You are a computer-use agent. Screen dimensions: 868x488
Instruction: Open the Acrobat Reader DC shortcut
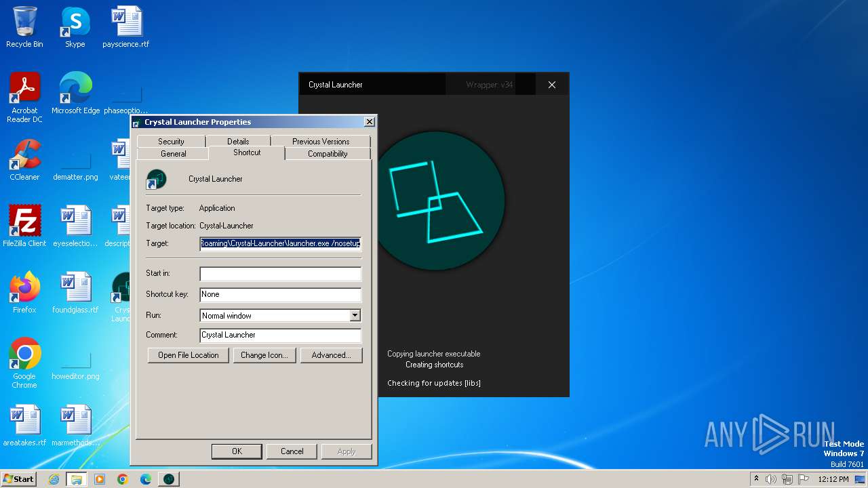pos(24,98)
